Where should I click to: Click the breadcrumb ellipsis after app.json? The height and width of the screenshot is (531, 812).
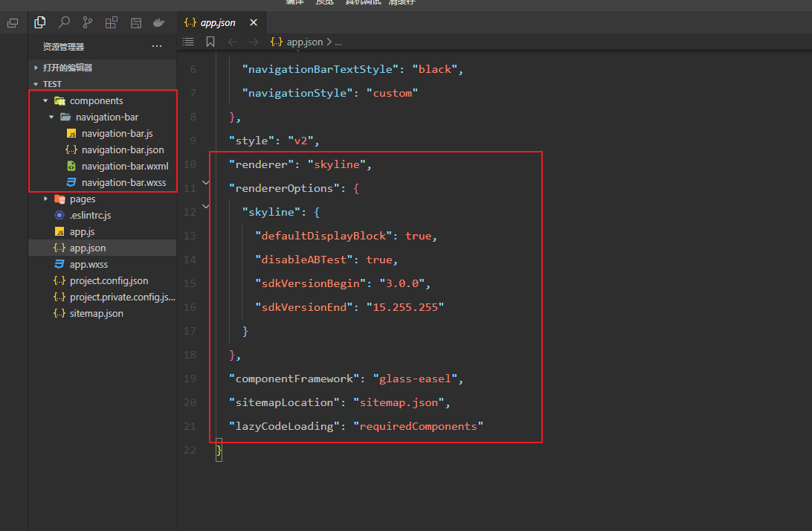coord(338,42)
